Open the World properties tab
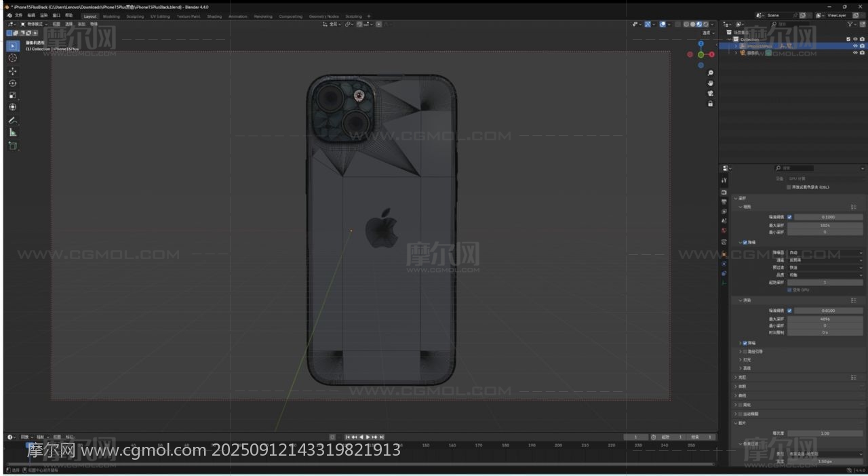 724,231
